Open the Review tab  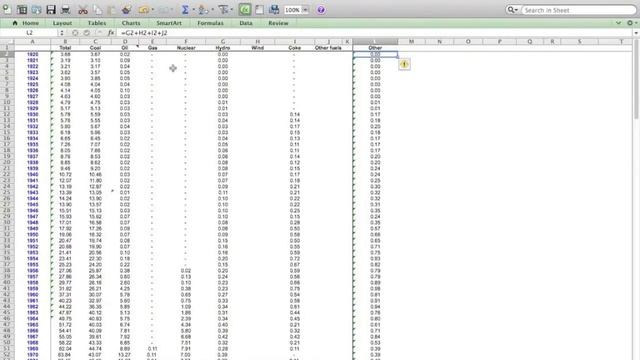[278, 23]
